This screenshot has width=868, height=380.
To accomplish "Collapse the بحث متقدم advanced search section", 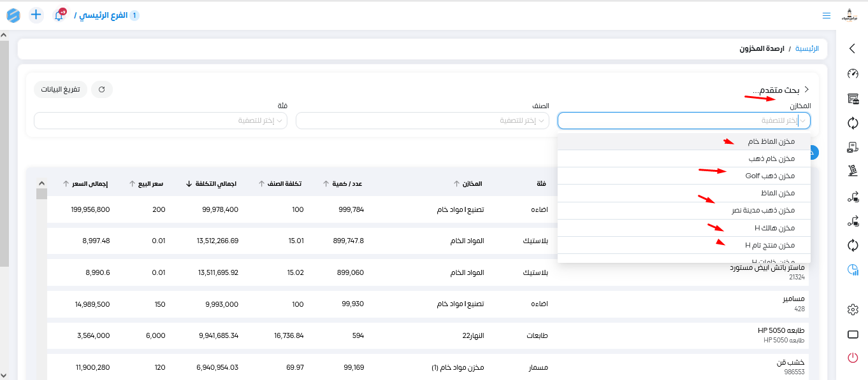I will click(806, 90).
